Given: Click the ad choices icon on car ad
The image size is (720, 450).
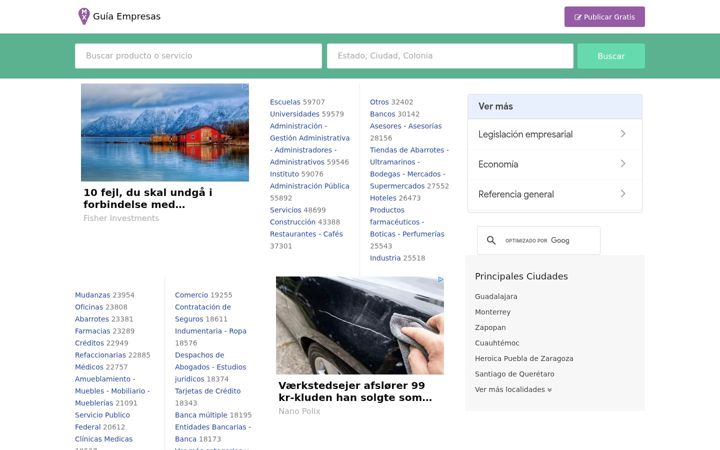Looking at the screenshot, I should 440,279.
